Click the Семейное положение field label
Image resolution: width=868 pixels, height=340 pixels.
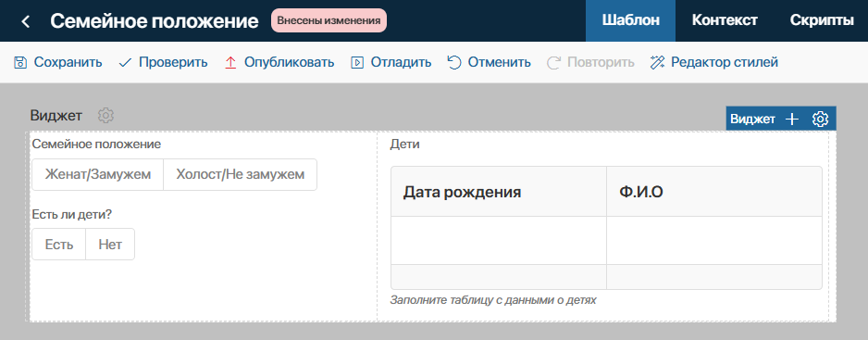click(96, 145)
